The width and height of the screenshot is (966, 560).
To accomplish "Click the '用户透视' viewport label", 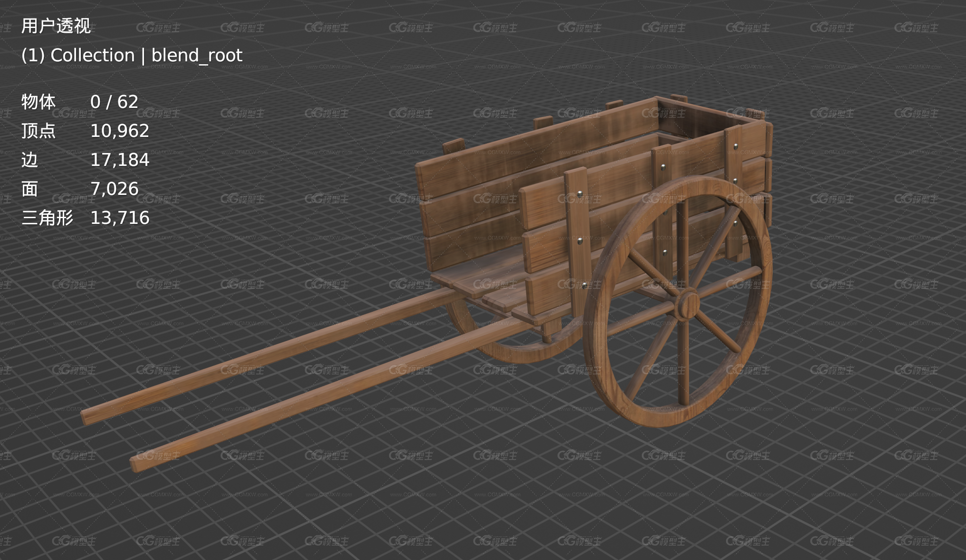I will tap(56, 26).
